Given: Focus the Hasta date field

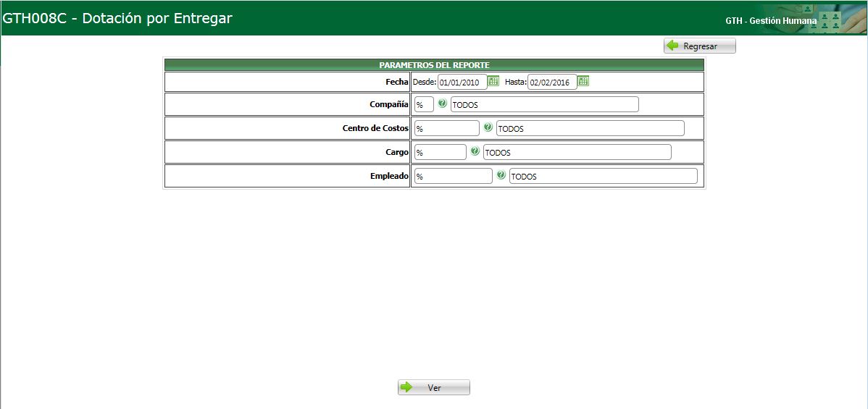Looking at the screenshot, I should coord(552,82).
